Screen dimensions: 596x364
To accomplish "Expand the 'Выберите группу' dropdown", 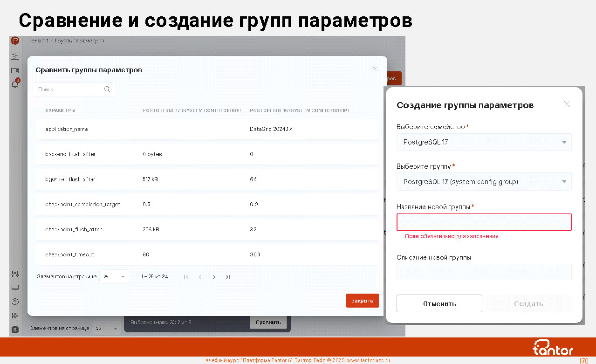I will pyautogui.click(x=484, y=182).
